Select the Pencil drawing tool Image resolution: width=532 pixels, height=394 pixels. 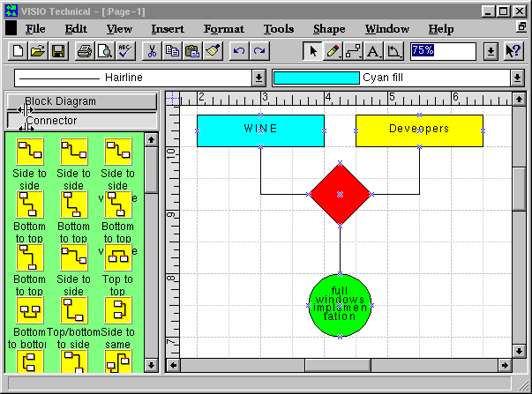[333, 51]
